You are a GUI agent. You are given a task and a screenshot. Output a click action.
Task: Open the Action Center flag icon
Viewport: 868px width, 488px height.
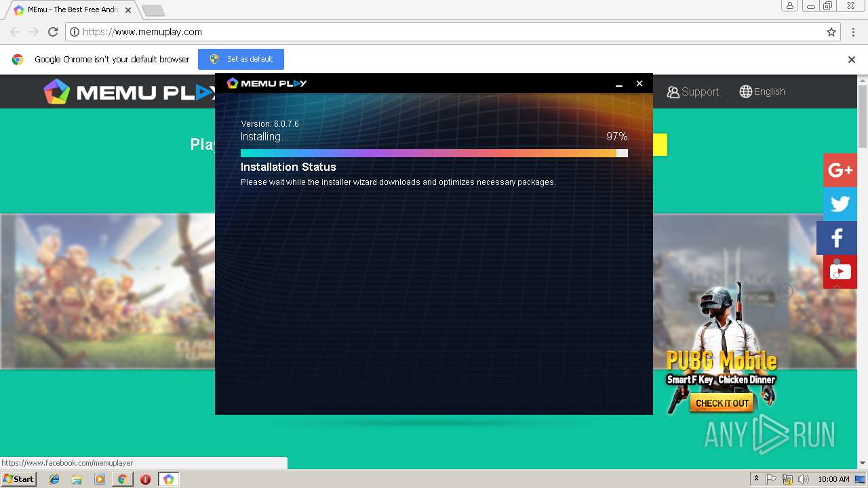pos(771,479)
